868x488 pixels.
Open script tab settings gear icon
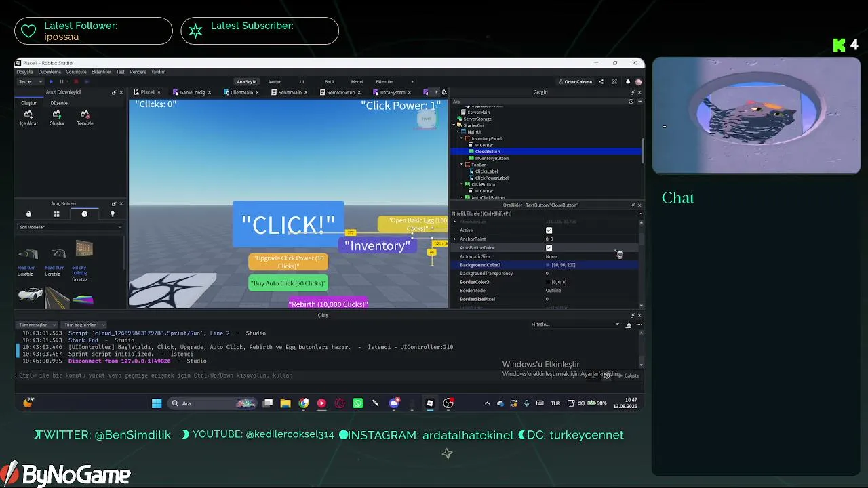pyautogui.click(x=444, y=92)
